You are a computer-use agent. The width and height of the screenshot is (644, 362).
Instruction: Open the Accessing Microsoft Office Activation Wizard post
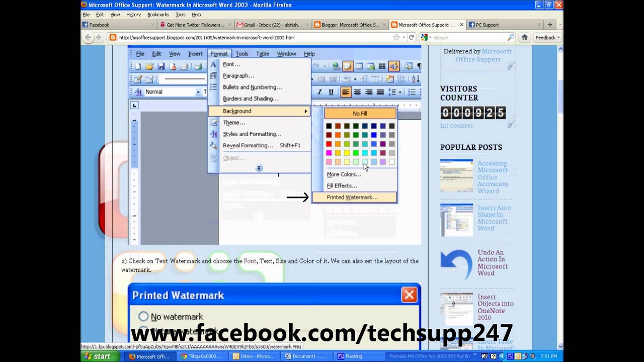[493, 177]
